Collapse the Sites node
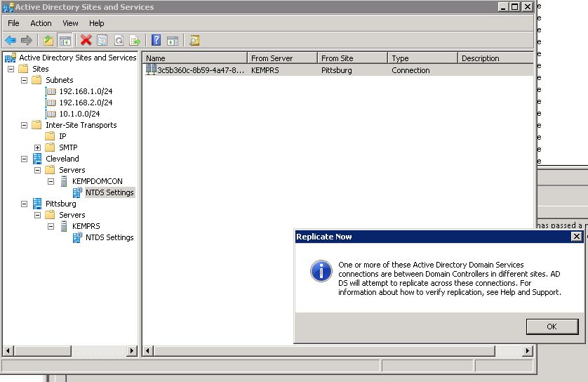 11,69
